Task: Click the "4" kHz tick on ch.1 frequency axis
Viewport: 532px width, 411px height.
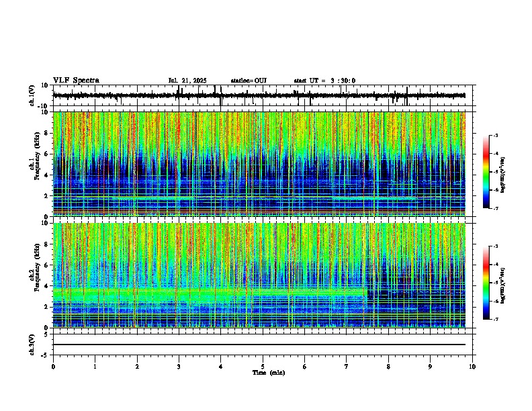Action: [x=47, y=175]
